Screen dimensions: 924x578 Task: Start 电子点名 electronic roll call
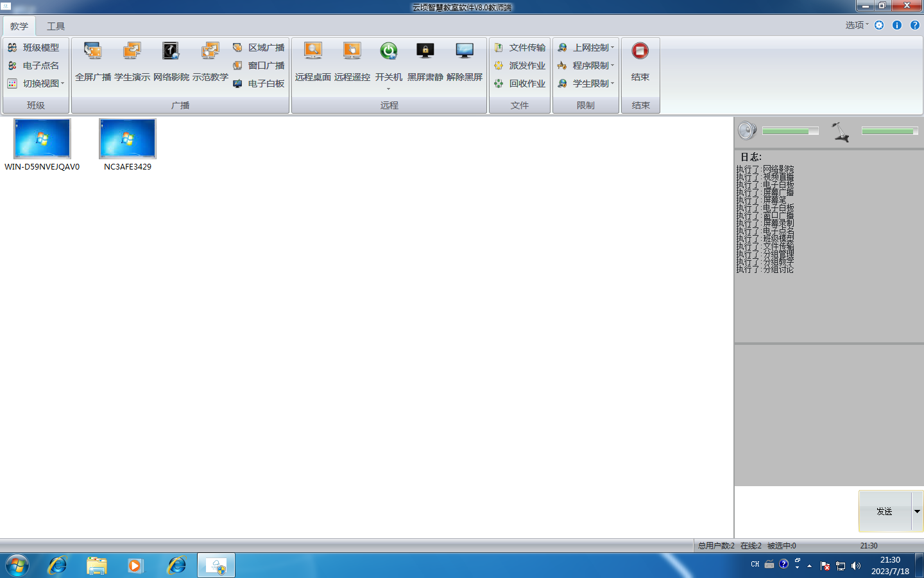[x=33, y=66]
